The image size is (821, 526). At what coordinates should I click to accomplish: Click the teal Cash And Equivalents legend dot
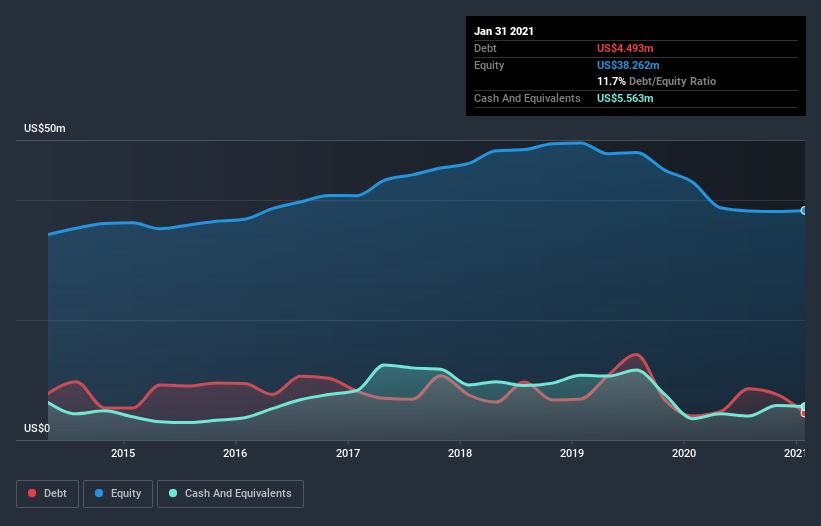(x=173, y=493)
